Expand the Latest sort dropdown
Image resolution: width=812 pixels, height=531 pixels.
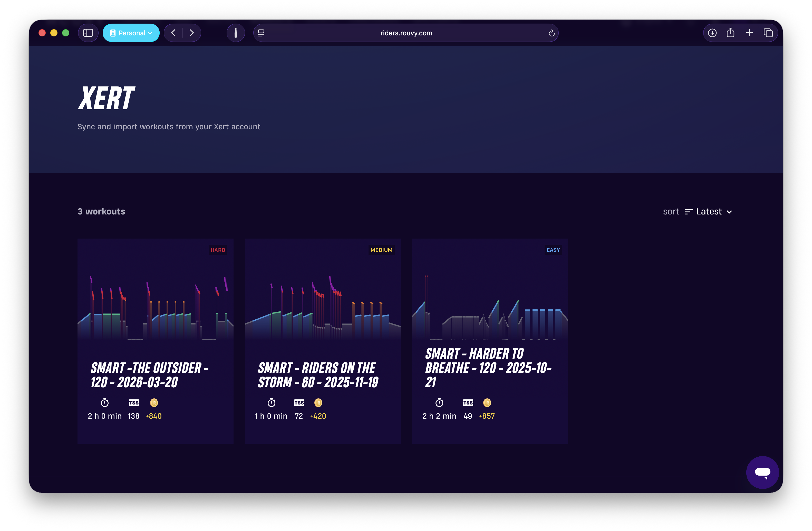[714, 212]
